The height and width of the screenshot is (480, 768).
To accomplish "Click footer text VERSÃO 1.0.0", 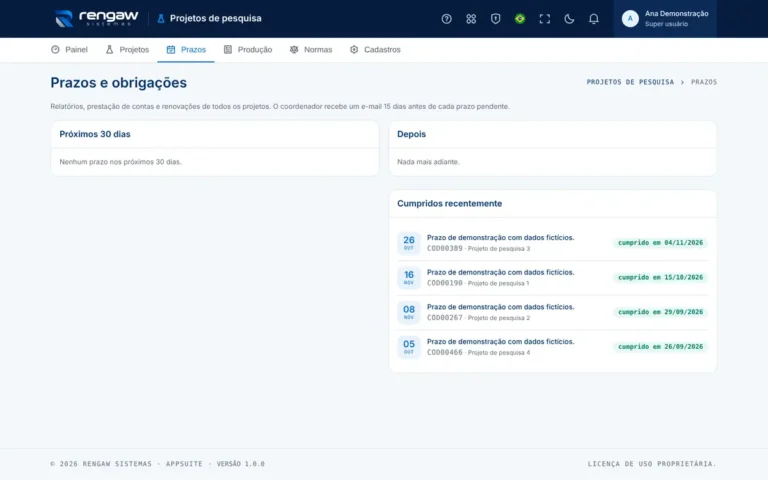I will [240, 464].
